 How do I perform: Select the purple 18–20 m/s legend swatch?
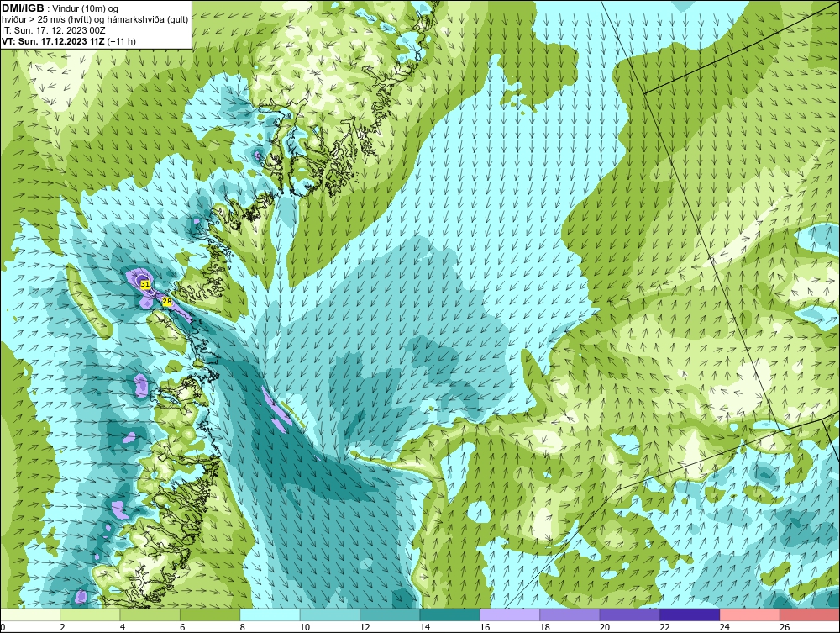click(x=570, y=615)
